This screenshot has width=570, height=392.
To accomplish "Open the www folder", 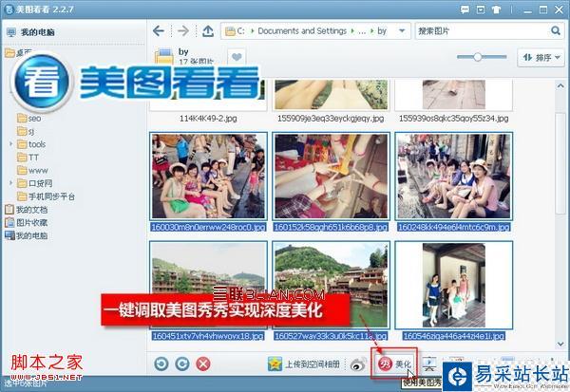I will (x=32, y=171).
